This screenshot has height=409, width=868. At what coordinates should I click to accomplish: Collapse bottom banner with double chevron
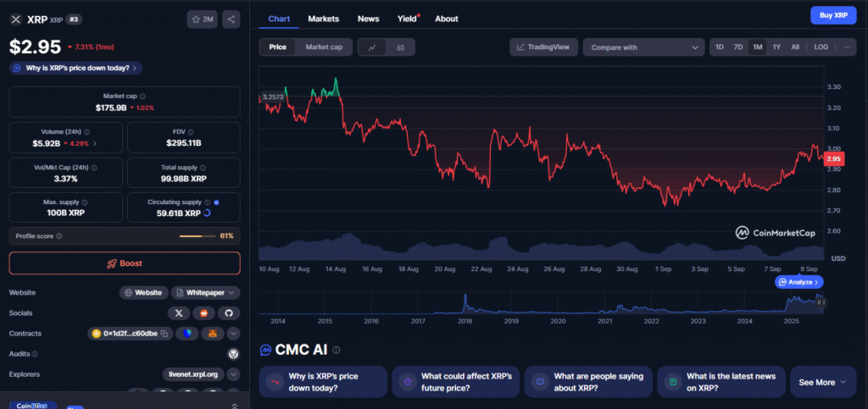point(234,406)
